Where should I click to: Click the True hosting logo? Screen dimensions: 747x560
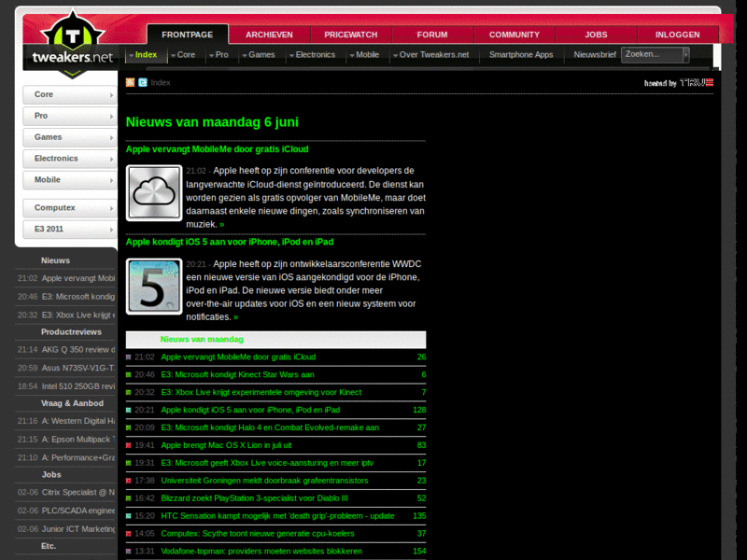[679, 83]
